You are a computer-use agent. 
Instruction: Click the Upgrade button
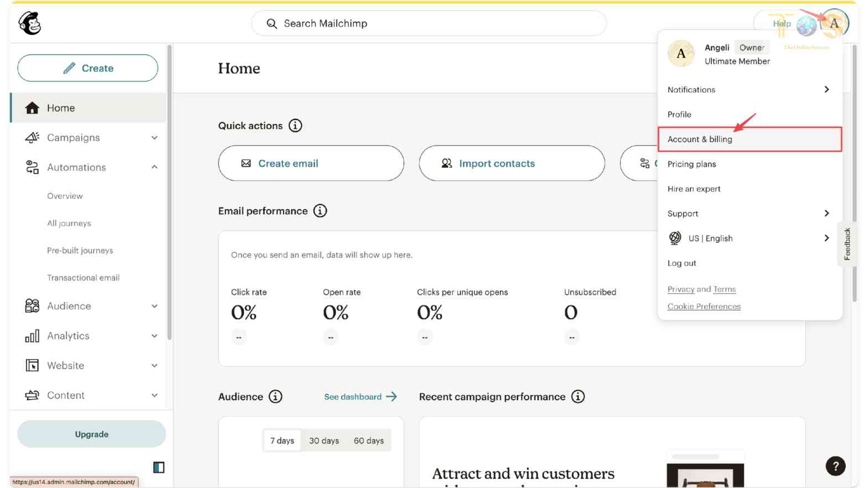click(x=92, y=434)
